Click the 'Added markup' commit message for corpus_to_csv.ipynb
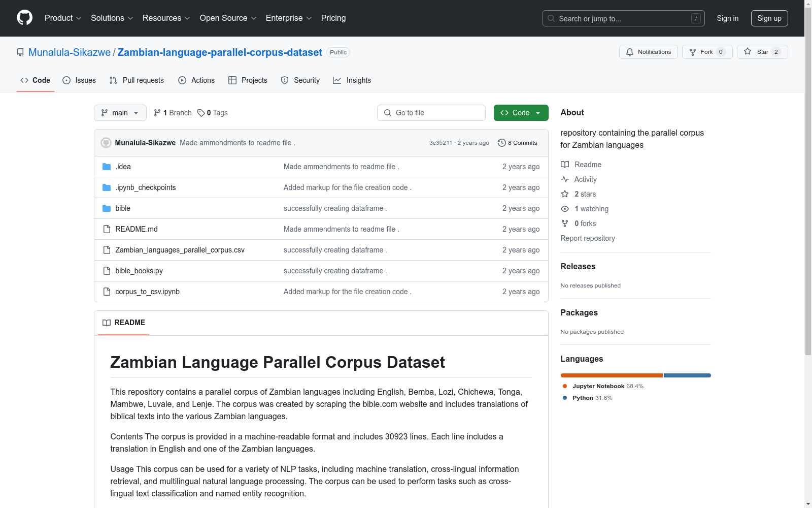The image size is (812, 508). pos(348,292)
